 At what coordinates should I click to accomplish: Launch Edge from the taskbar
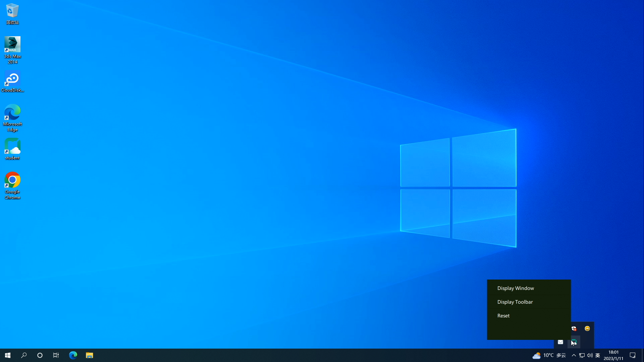73,355
